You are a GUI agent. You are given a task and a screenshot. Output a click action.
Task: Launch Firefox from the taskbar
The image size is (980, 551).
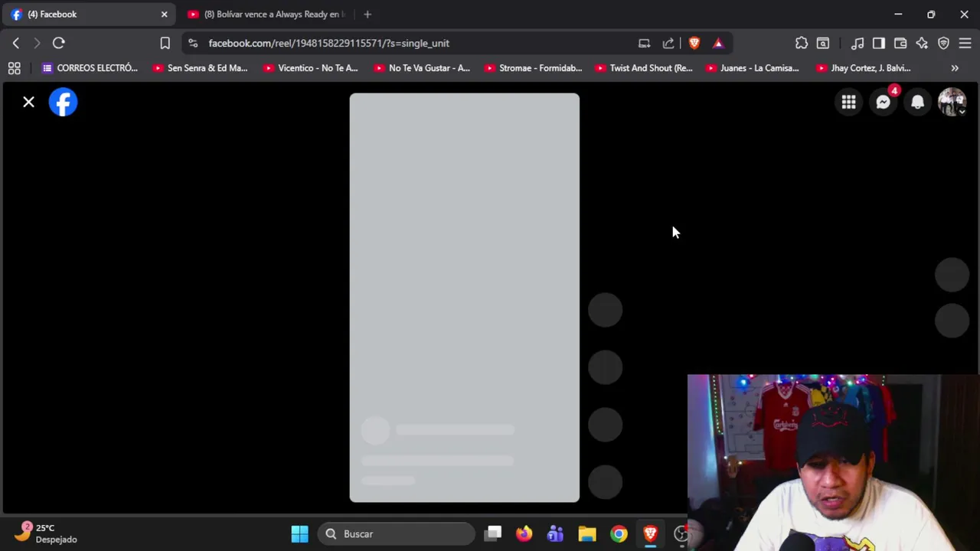tap(524, 533)
